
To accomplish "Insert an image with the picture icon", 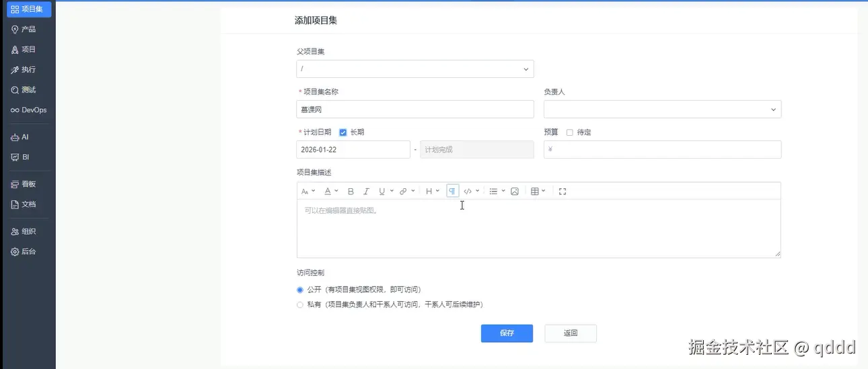I will [x=515, y=192].
